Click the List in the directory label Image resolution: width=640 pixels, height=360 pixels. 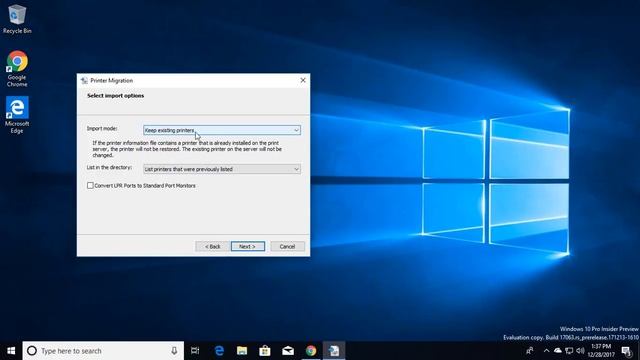(109, 167)
